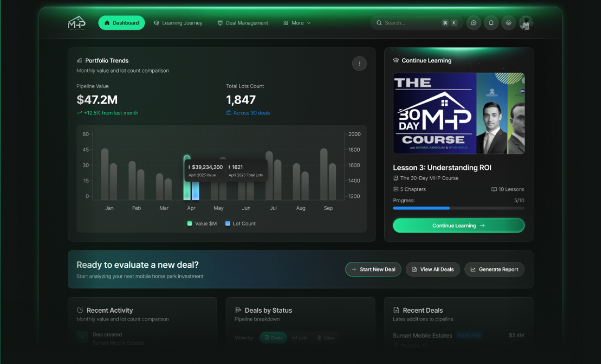Image resolution: width=601 pixels, height=364 pixels.
Task: Click the Total Lots Count 1,847 figure
Action: click(241, 100)
